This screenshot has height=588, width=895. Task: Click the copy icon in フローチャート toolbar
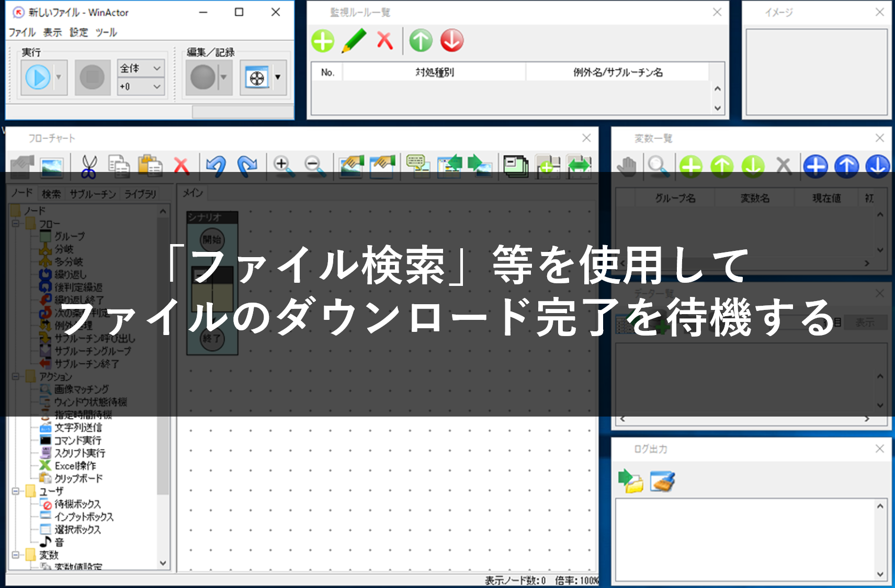[119, 166]
